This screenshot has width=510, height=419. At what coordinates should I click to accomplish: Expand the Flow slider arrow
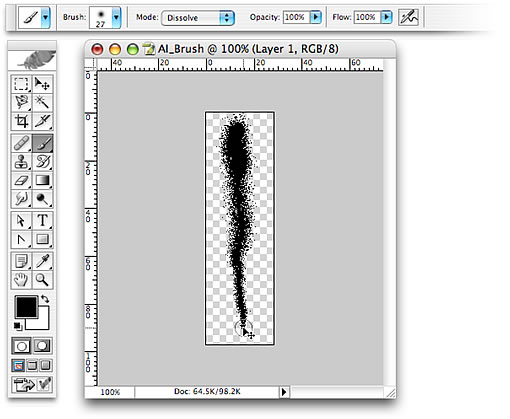386,17
